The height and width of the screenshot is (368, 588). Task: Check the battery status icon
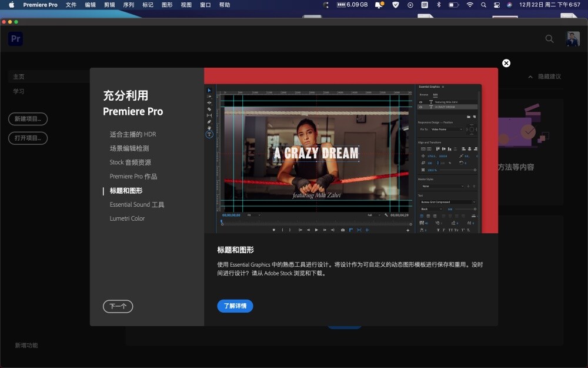point(454,5)
